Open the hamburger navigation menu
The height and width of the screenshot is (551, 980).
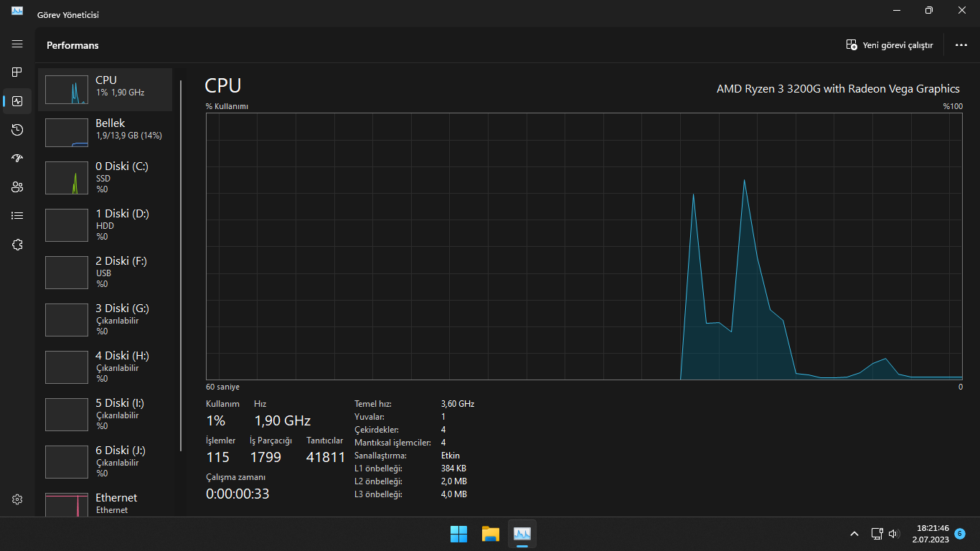point(17,44)
